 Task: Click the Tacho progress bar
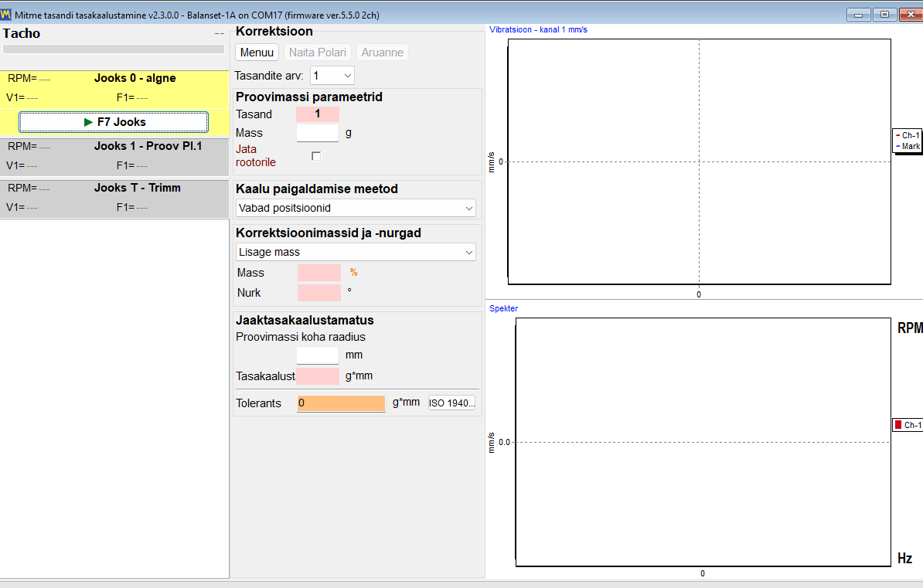pyautogui.click(x=114, y=49)
